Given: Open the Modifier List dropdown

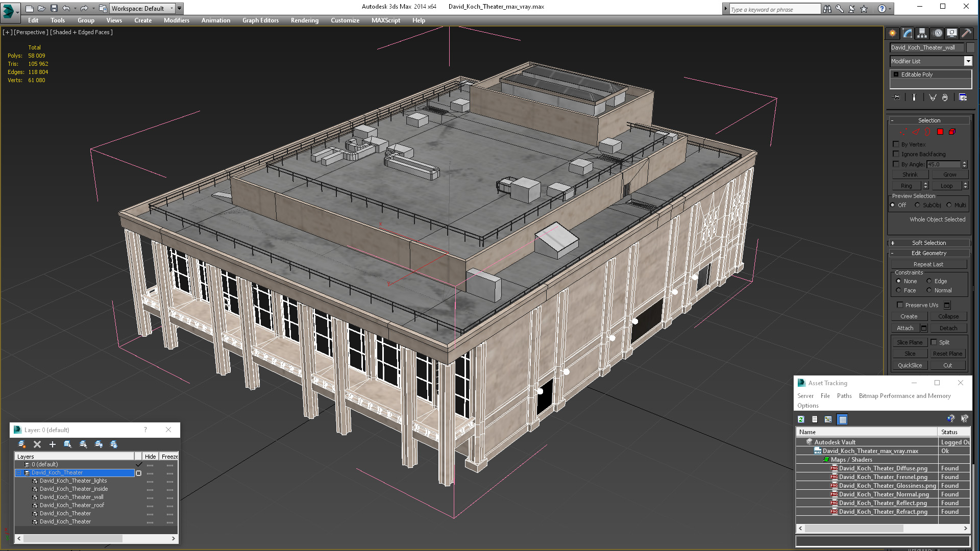Looking at the screenshot, I should (x=968, y=61).
